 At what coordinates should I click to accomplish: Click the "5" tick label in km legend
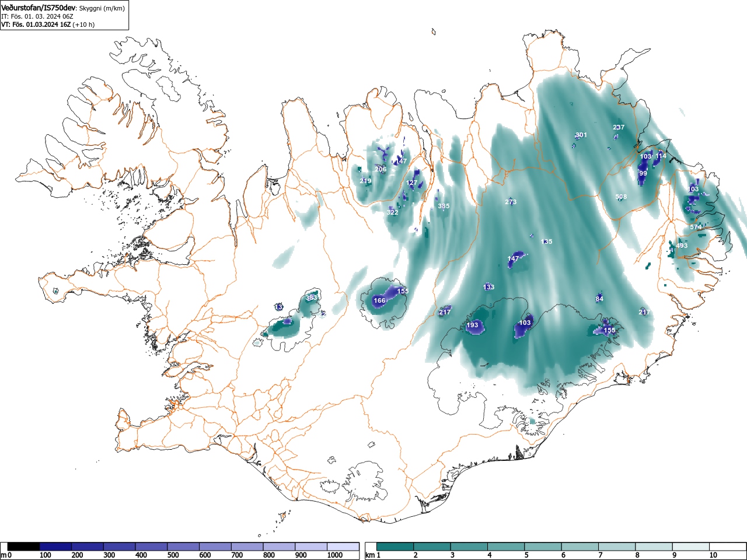click(x=526, y=555)
